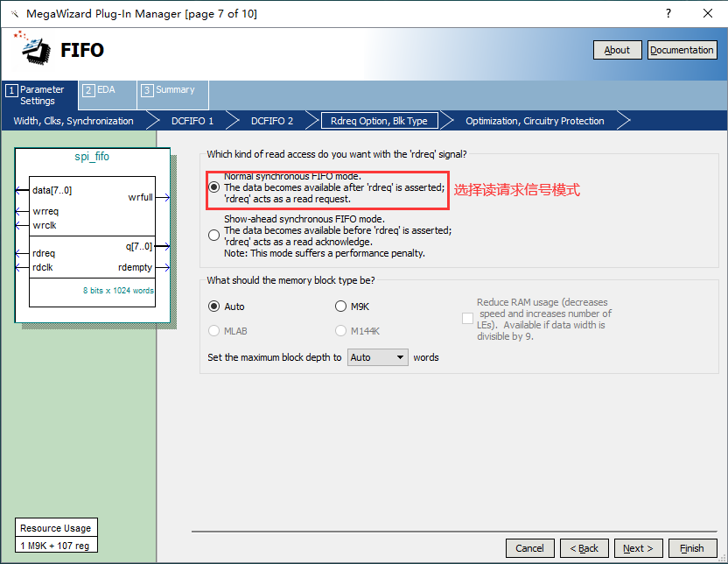This screenshot has width=728, height=564.
Task: Click the MegaWizard title bar wand icon
Action: 13,14
